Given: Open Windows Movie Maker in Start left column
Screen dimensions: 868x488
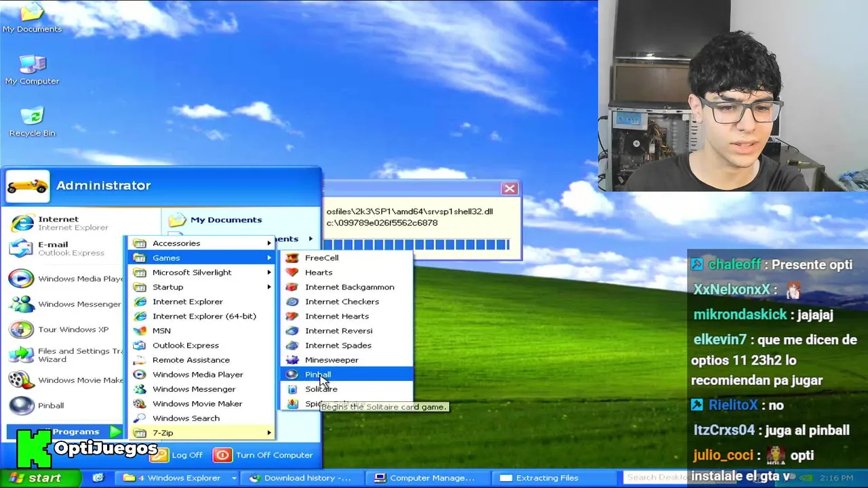Looking at the screenshot, I should tap(66, 380).
